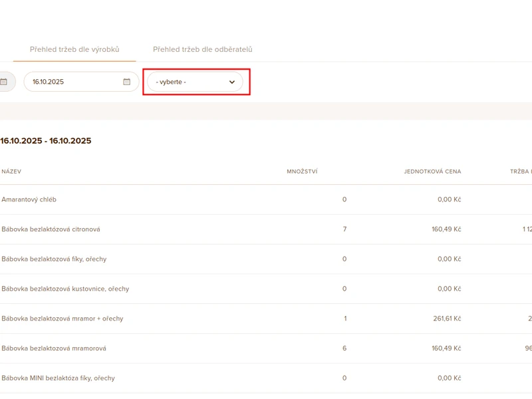Viewport: 532px width, 399px height.
Task: Click the partially visible left calendar icon
Action: pos(3,82)
